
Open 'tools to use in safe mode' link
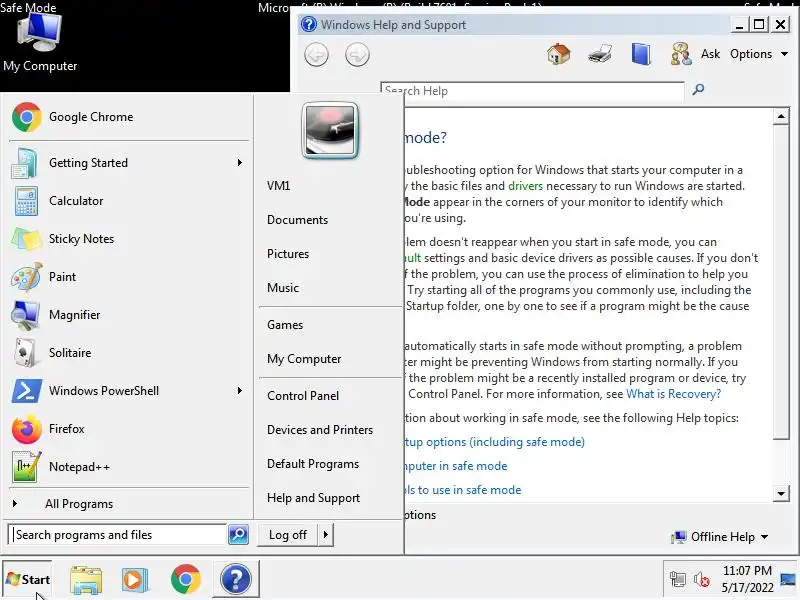(463, 490)
